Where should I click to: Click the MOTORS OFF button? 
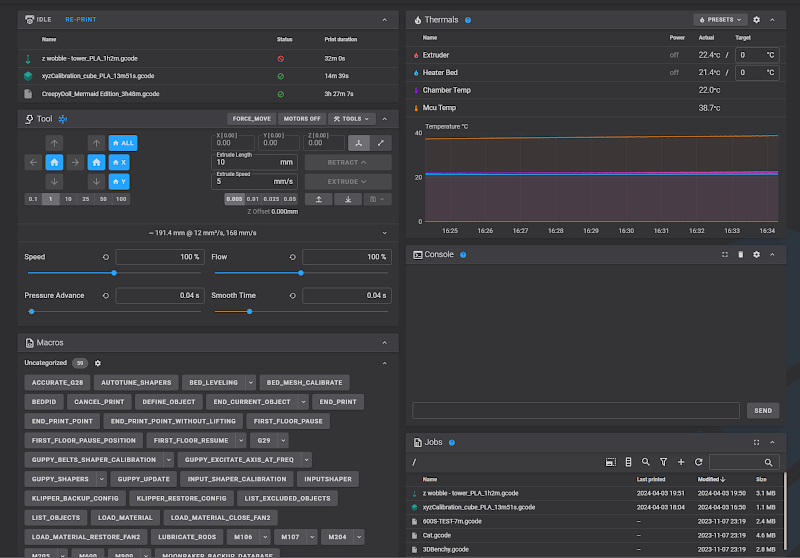pyautogui.click(x=302, y=119)
